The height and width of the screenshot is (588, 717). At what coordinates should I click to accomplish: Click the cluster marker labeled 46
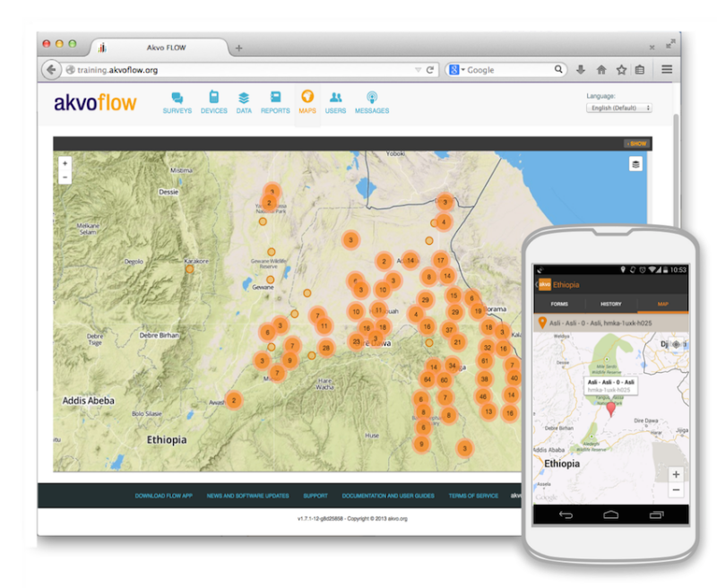click(x=482, y=396)
